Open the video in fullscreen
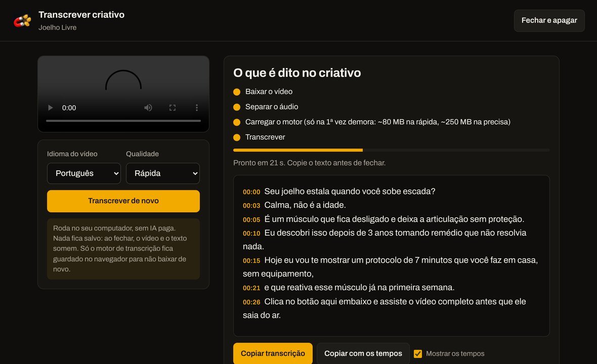This screenshot has width=597, height=364. click(173, 108)
